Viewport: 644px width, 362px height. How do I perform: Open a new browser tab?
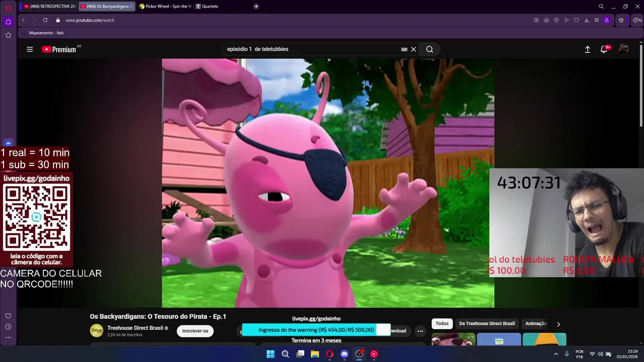pyautogui.click(x=256, y=7)
